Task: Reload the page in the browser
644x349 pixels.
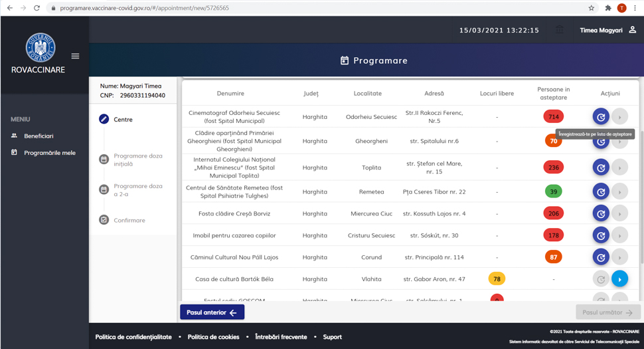Action: (x=37, y=8)
